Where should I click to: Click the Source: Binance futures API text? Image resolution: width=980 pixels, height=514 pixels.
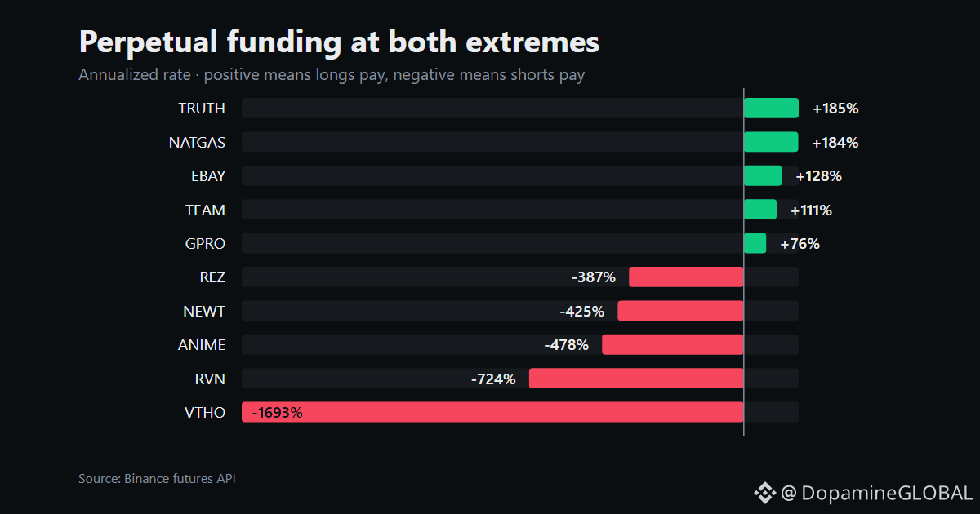[x=157, y=479]
